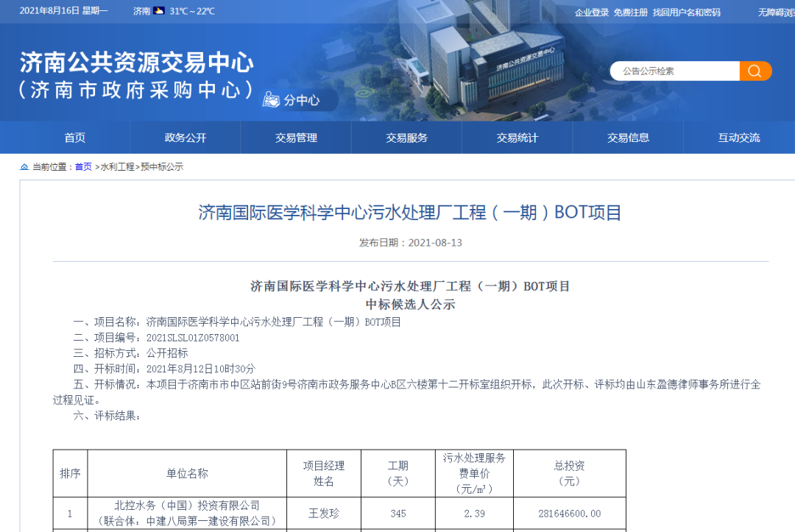Open the 互动交流 navigation tab

point(739,138)
